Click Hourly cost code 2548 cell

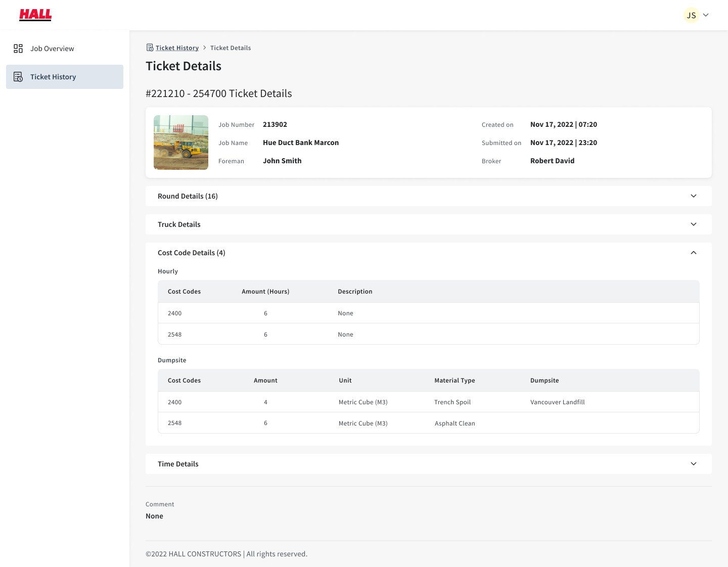175,335
